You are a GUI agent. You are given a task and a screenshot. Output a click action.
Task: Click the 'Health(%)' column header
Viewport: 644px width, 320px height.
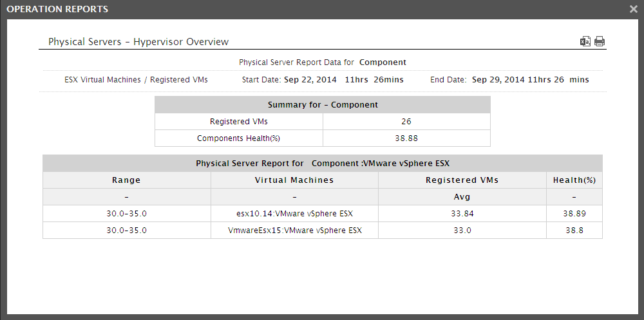click(574, 180)
